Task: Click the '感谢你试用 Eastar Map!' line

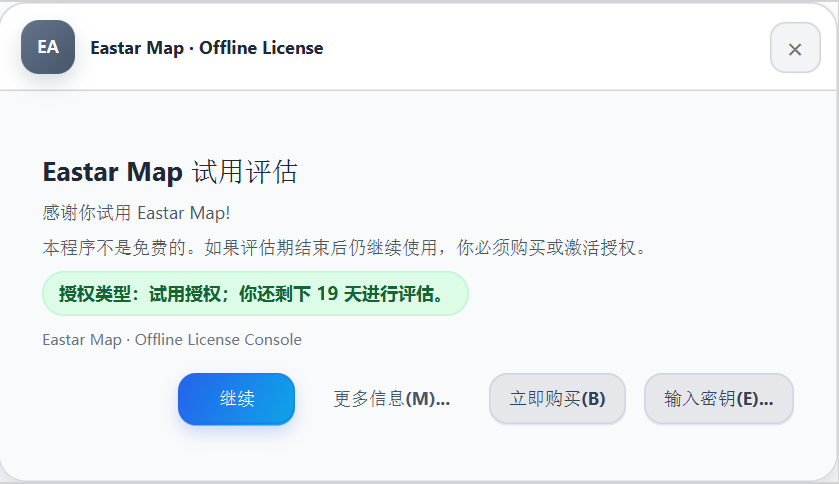Action: click(136, 213)
